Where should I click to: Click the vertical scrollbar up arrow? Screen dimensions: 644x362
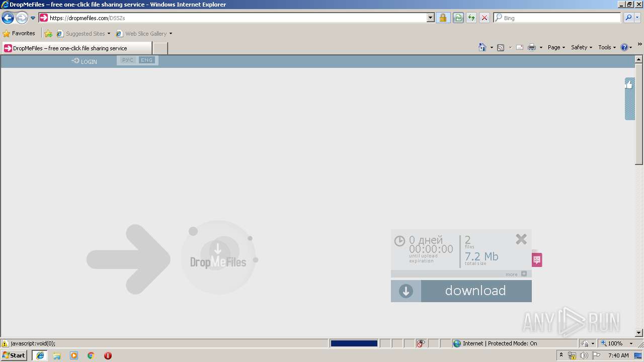tap(639, 59)
